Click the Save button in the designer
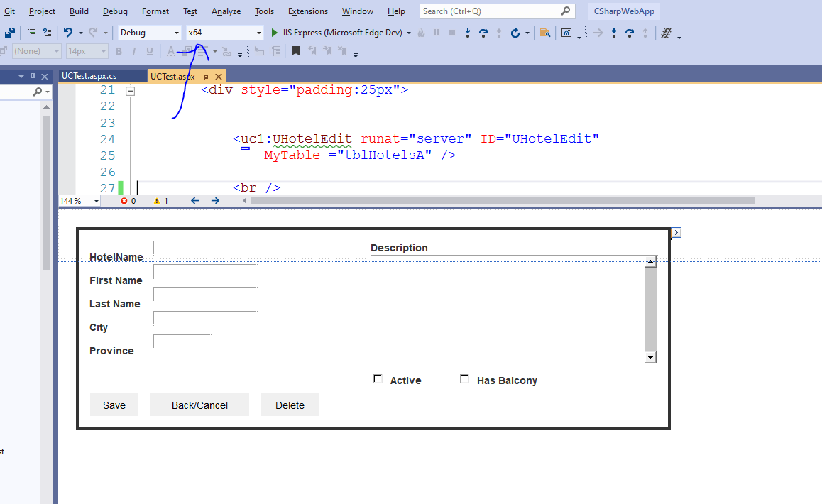The height and width of the screenshot is (504, 822). click(114, 405)
